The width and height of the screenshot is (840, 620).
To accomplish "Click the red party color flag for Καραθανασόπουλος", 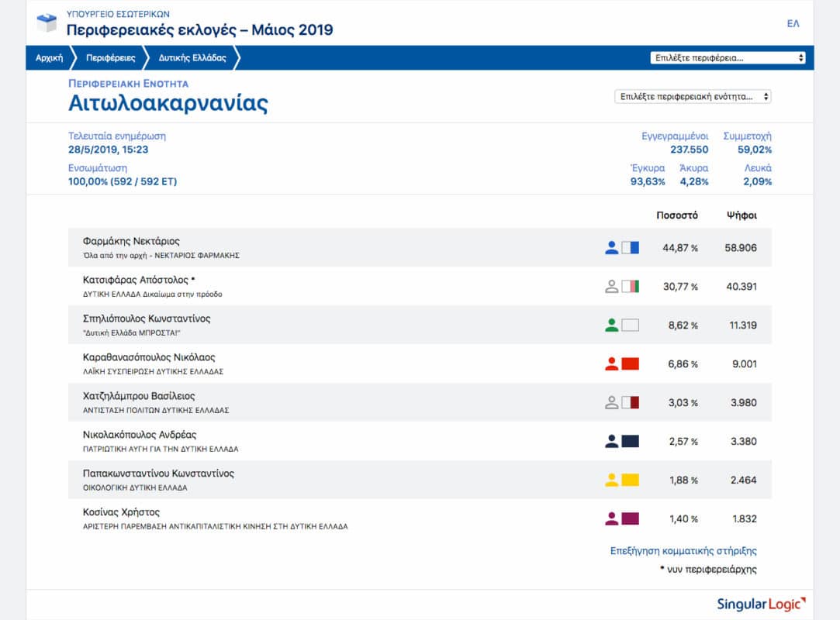I will (630, 364).
